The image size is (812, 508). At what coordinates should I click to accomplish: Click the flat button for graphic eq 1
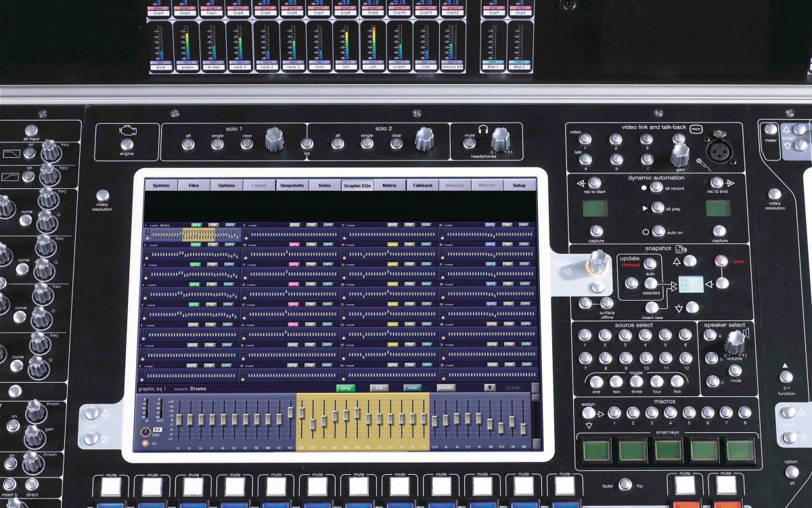point(379,388)
